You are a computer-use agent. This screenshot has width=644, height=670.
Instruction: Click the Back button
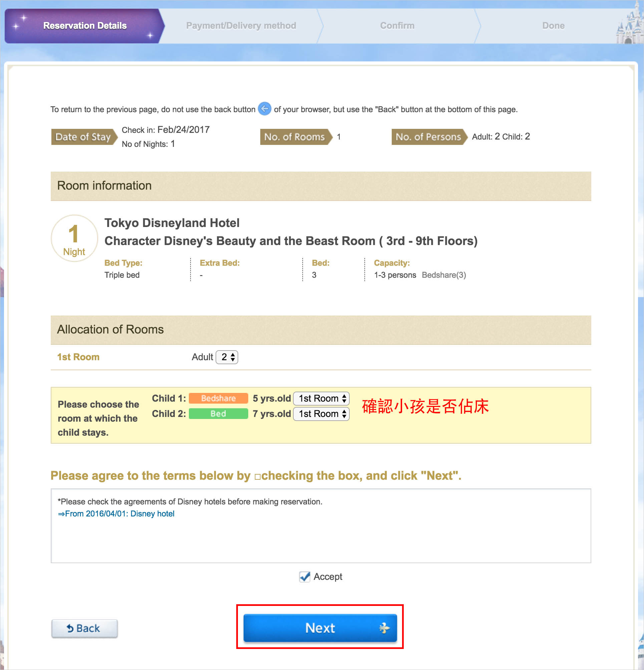click(x=84, y=628)
